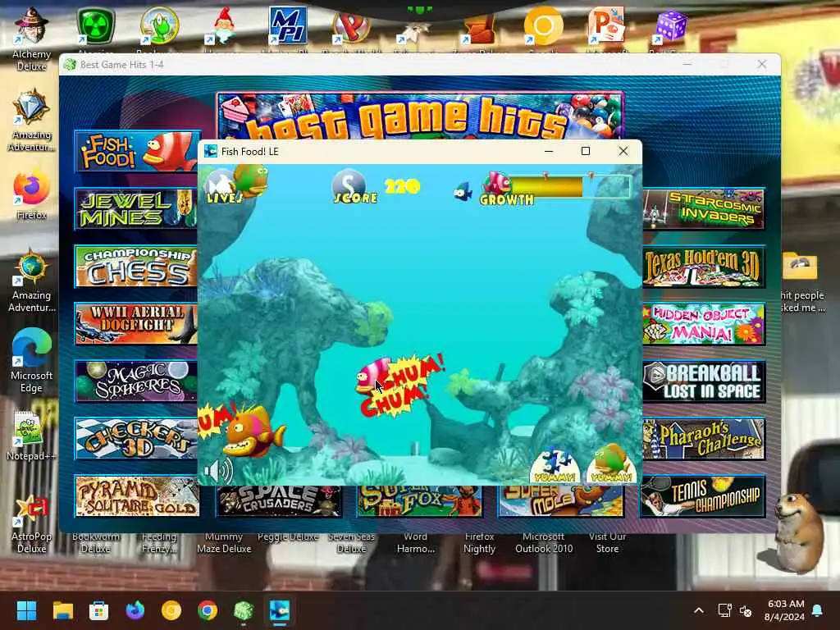Image resolution: width=840 pixels, height=630 pixels.
Task: Minimize the Fish Food! LE window
Action: pyautogui.click(x=549, y=151)
